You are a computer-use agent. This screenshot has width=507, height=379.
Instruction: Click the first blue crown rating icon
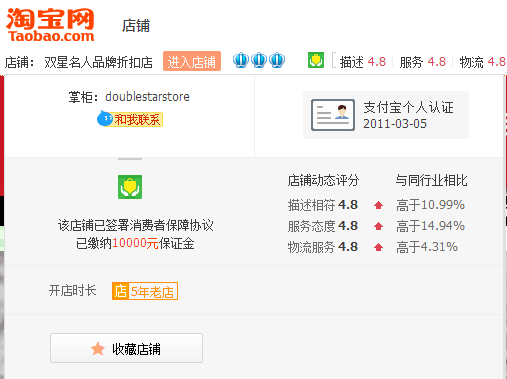click(x=241, y=60)
